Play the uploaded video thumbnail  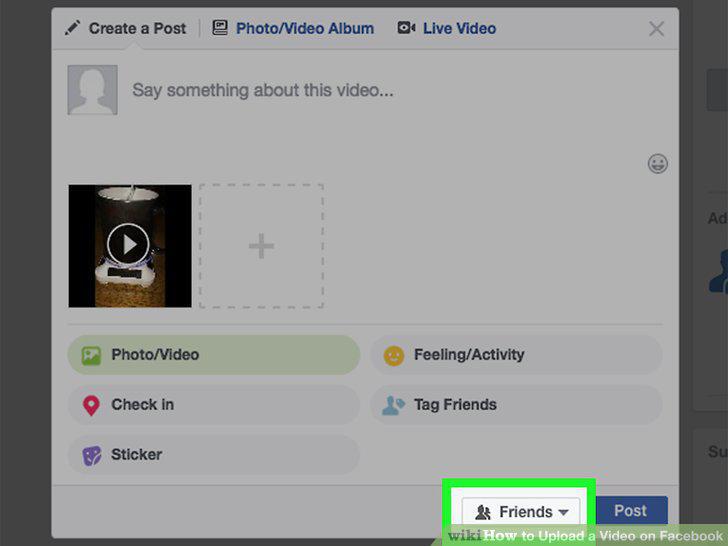[130, 246]
